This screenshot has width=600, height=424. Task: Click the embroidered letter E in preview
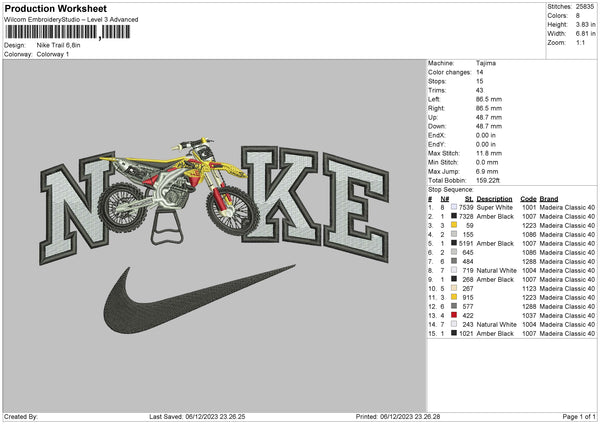click(357, 207)
